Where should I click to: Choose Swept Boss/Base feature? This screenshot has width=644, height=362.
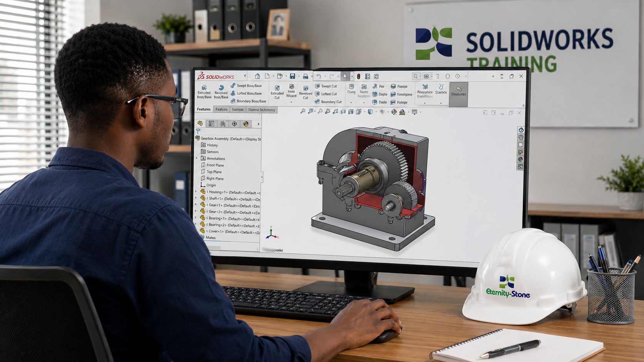(247, 86)
